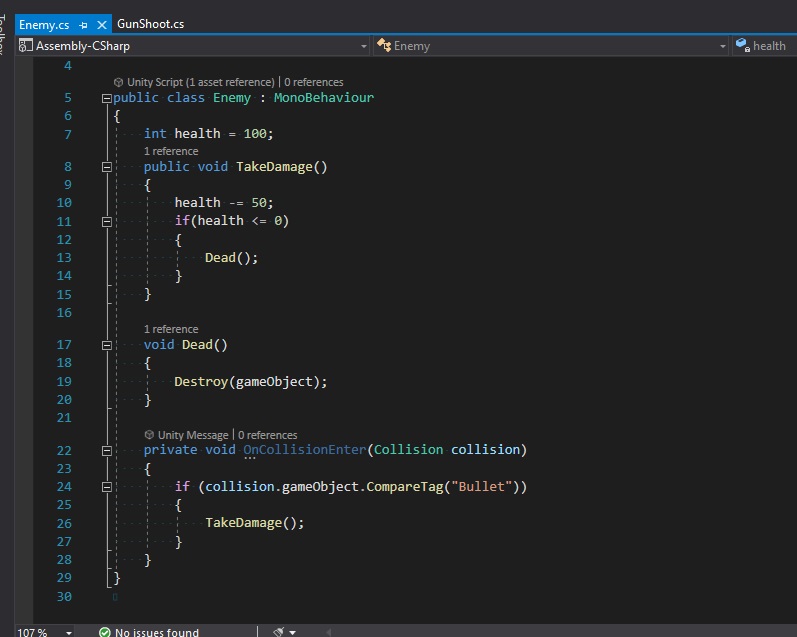The image size is (797, 637).
Task: Switch to the GunShoot.cs tab
Action: pyautogui.click(x=150, y=24)
